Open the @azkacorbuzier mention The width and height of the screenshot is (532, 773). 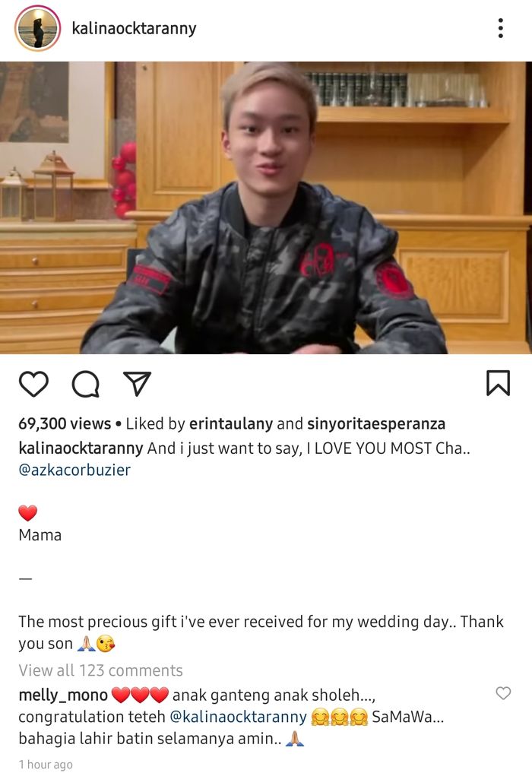(x=74, y=470)
